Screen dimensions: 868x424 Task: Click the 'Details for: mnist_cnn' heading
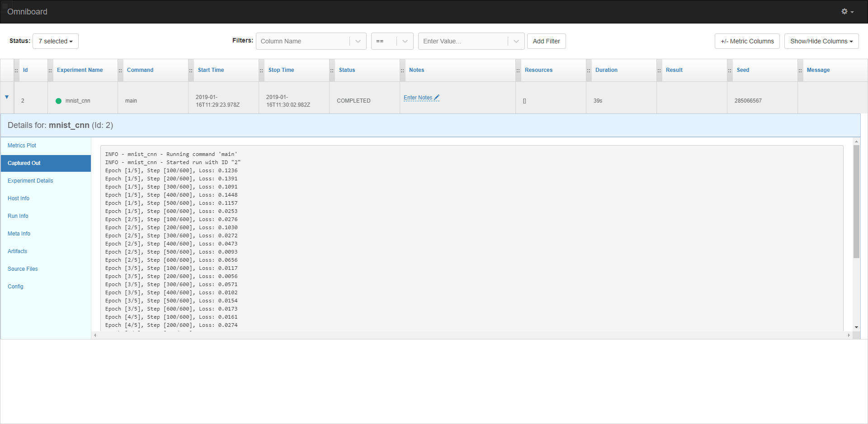(60, 125)
